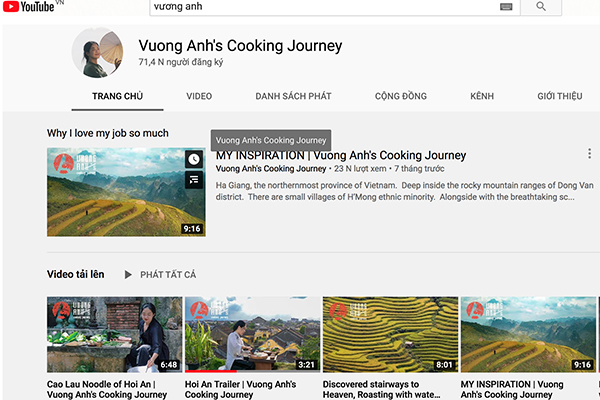
Task: Click Vuong Anh's channel avatar picture
Action: (98, 53)
